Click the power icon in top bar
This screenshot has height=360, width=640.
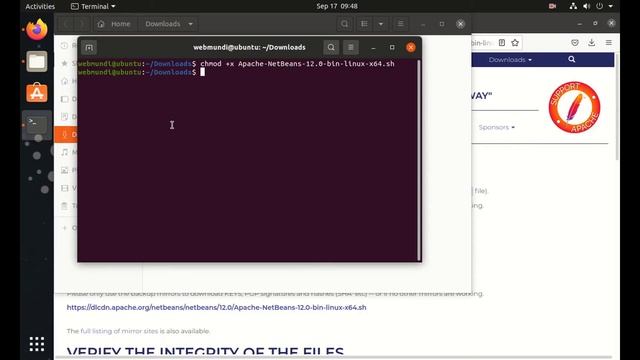599,7
